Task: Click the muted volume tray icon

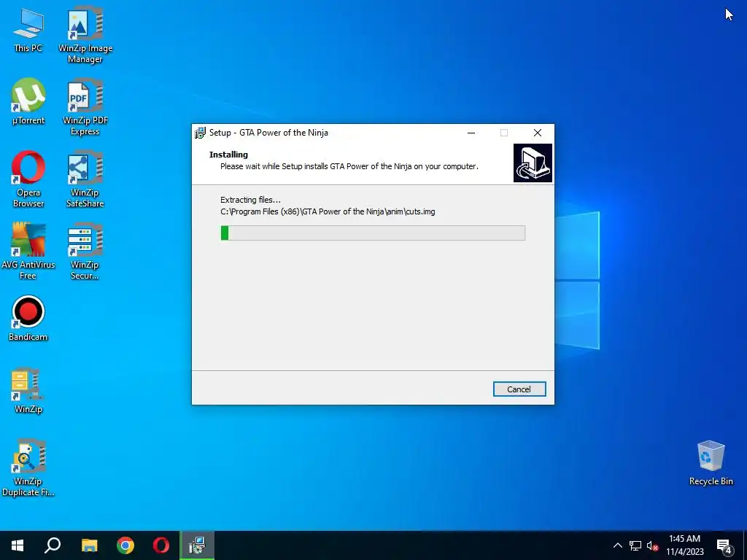Action: pyautogui.click(x=652, y=545)
